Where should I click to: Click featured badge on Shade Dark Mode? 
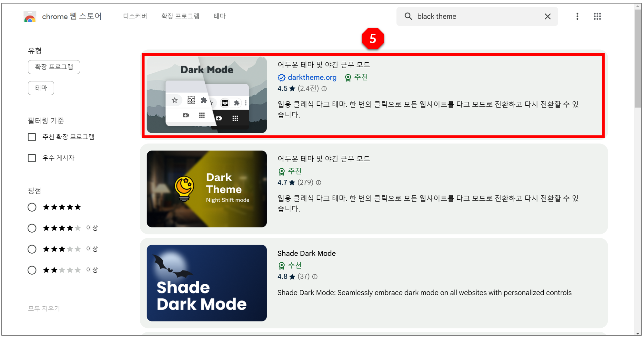[x=290, y=266]
